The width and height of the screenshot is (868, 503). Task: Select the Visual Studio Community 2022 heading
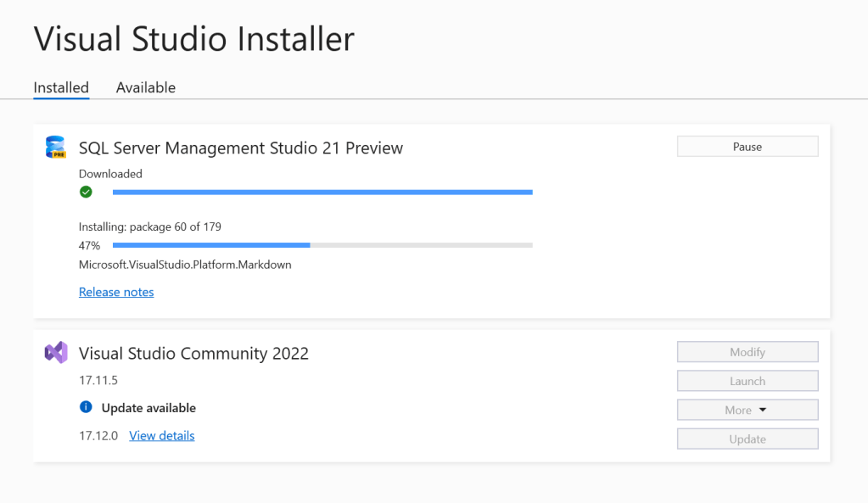(193, 354)
